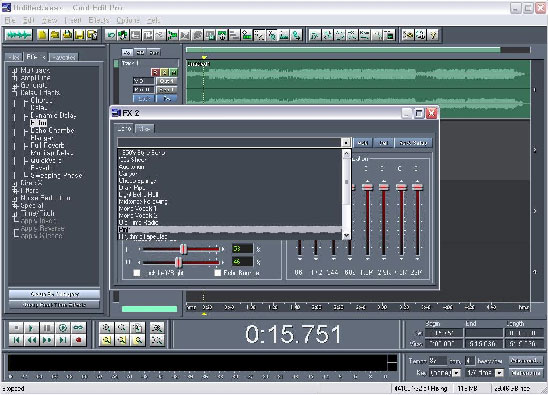Switch to the Mixer tab in FX 2

coord(144,129)
